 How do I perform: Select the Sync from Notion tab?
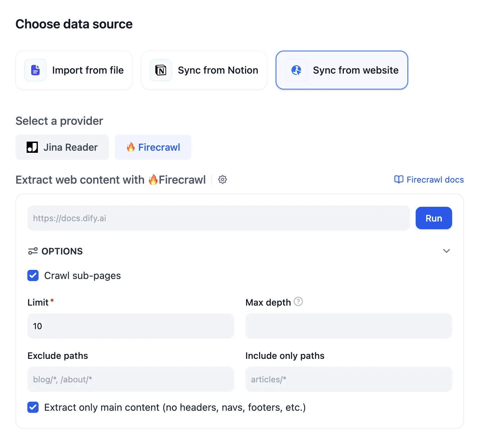204,70
